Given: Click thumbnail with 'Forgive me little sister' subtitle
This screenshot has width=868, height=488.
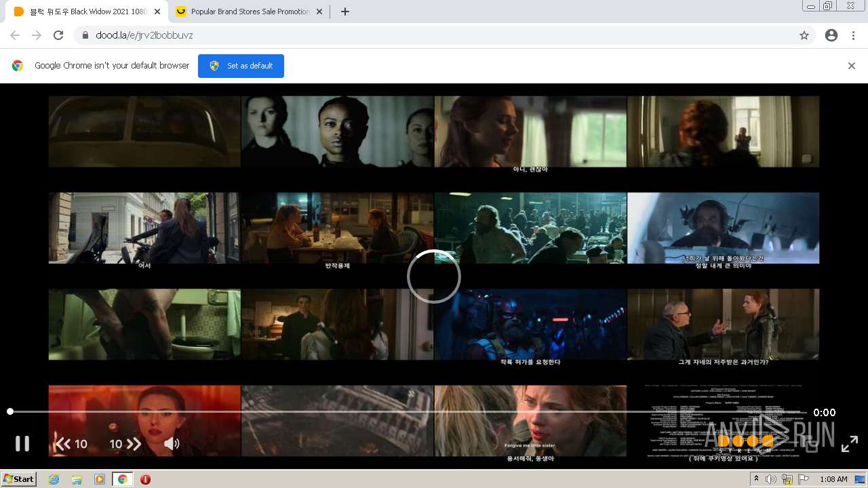Looking at the screenshot, I should tap(530, 421).
